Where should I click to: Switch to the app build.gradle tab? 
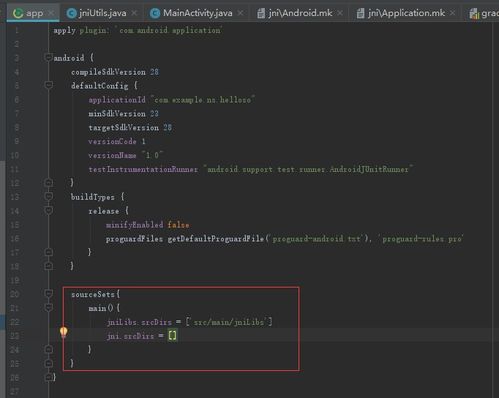tap(34, 13)
